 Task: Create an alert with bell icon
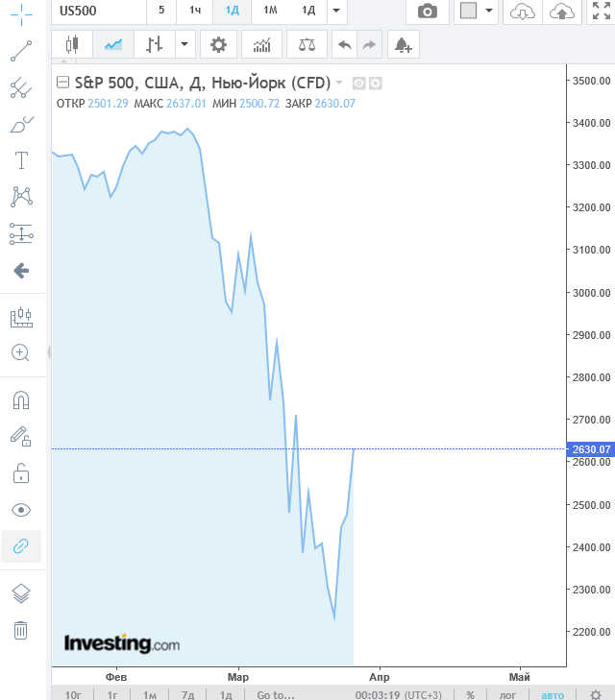point(404,44)
